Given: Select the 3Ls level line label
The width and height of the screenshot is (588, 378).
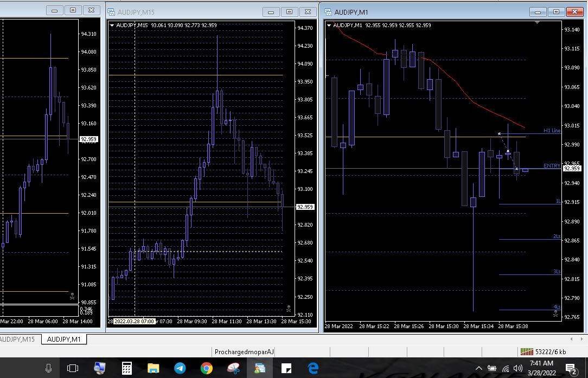Looking at the screenshot, I should point(557,272).
